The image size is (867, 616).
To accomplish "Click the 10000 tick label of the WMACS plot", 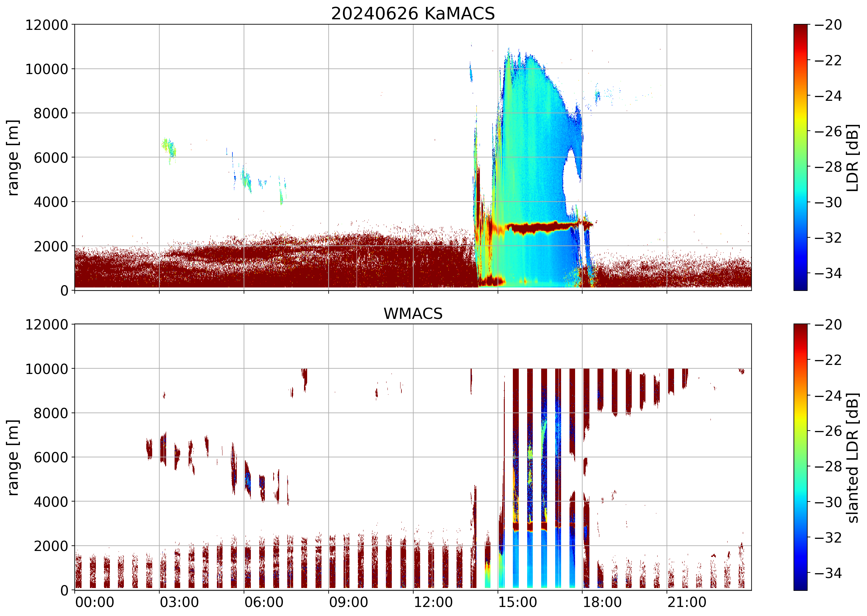I will [47, 369].
